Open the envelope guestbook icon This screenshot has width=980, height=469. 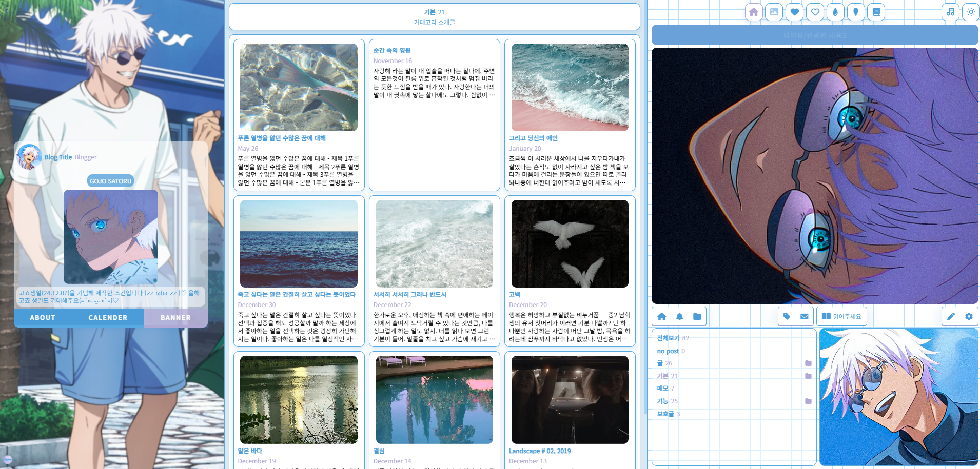click(x=805, y=317)
